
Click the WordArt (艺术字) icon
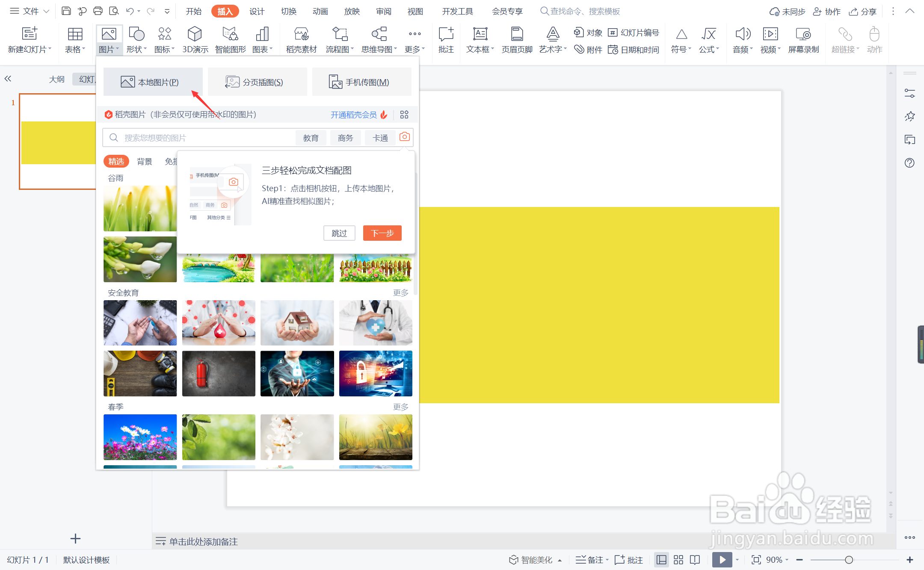coord(553,34)
